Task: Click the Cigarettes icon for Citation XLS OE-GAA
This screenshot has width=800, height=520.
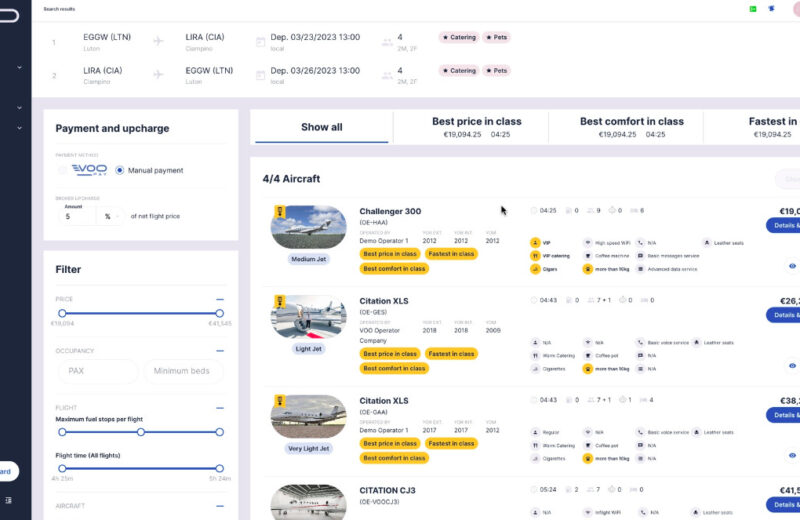Action: (535, 458)
